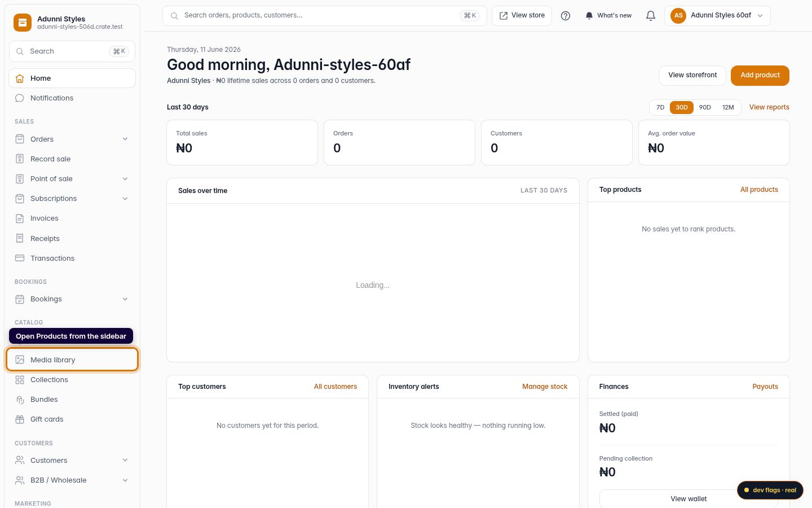Click the Invoices document icon
The height and width of the screenshot is (508, 812).
pyautogui.click(x=20, y=218)
